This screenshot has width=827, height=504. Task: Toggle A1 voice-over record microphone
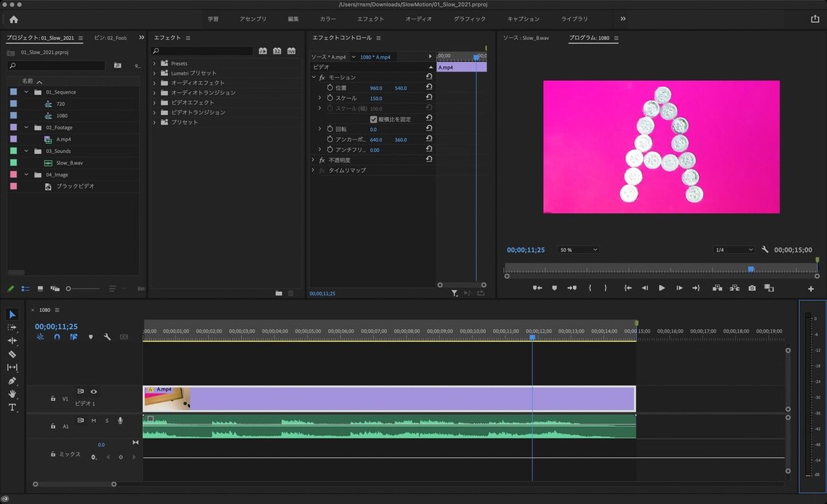[x=120, y=420]
